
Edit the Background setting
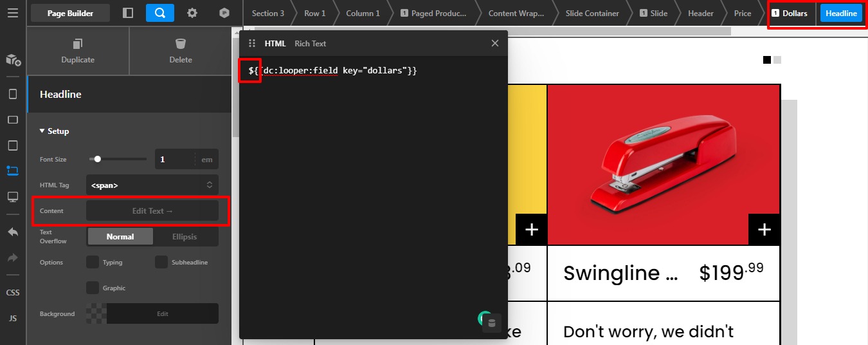163,313
